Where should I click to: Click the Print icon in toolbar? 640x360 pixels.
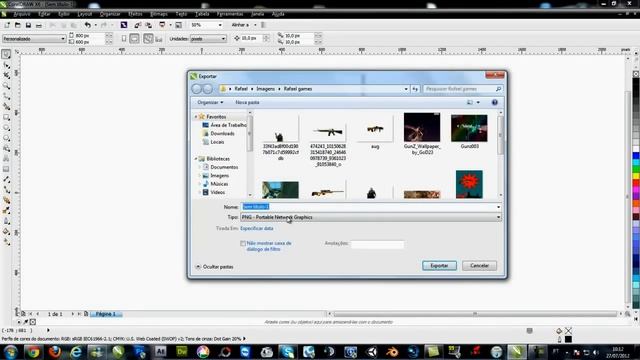tap(39, 25)
